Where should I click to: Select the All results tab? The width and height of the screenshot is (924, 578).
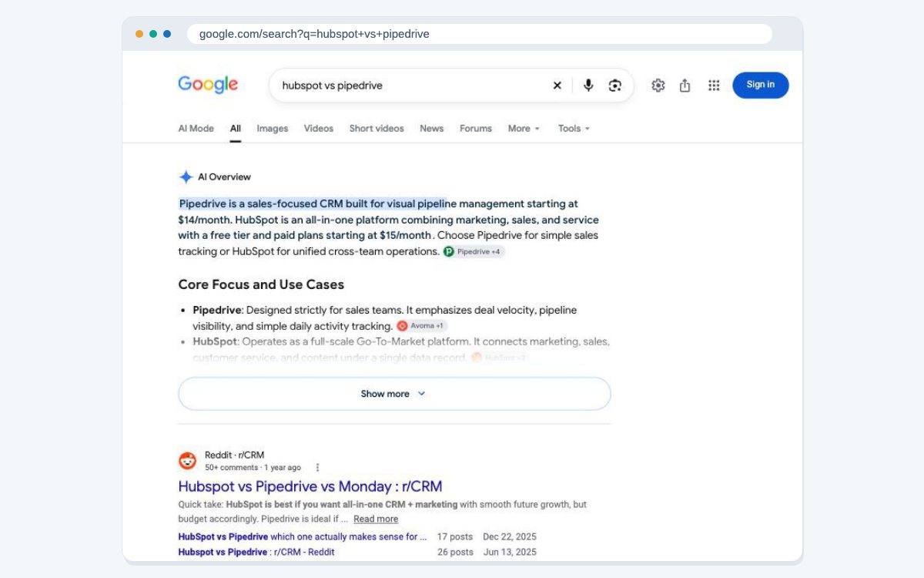tap(236, 129)
